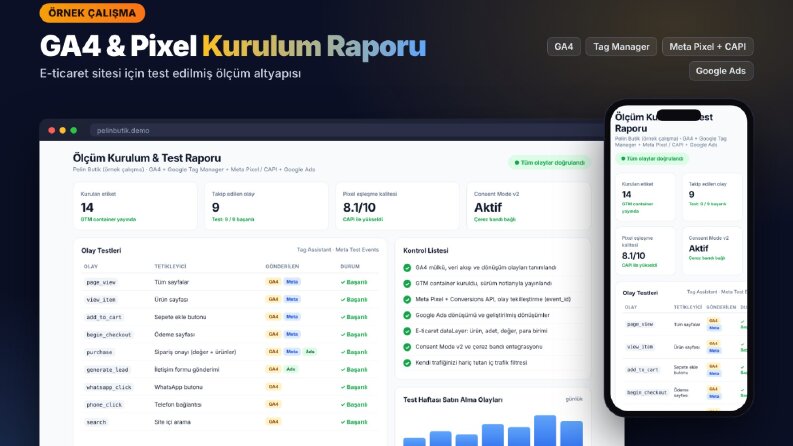Click the first bar of the "Test Haftası" chart
Viewport: 793px width, 446px height.
(x=414, y=442)
